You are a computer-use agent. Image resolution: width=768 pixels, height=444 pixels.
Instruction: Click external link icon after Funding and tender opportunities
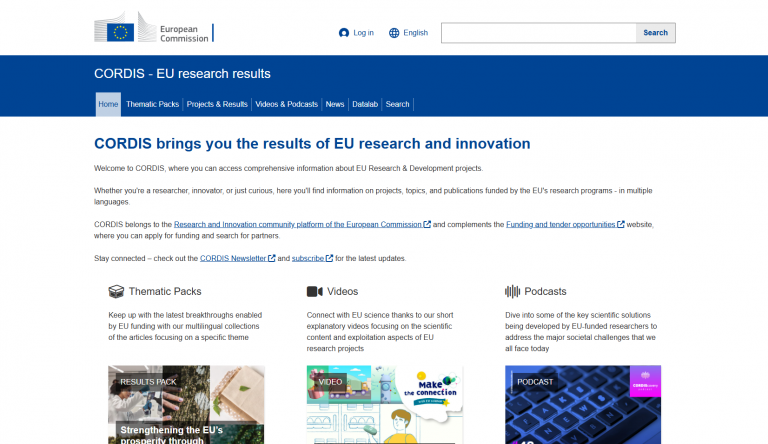(621, 224)
